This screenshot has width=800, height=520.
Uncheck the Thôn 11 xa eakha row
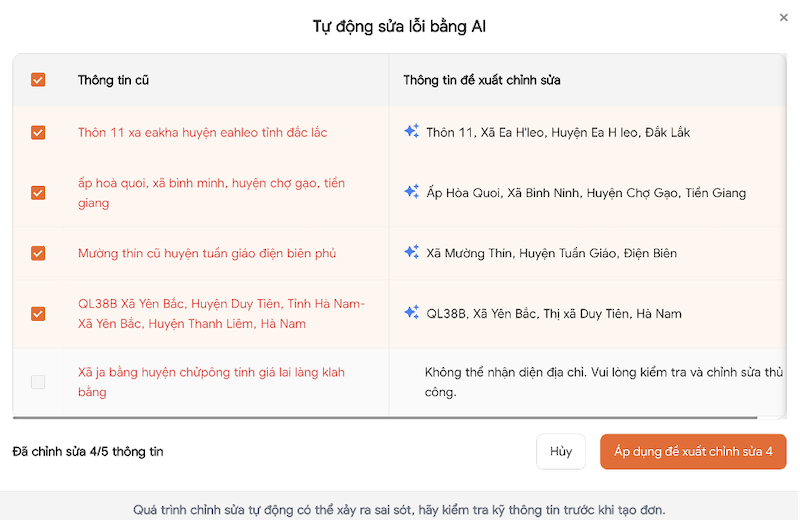(x=38, y=132)
